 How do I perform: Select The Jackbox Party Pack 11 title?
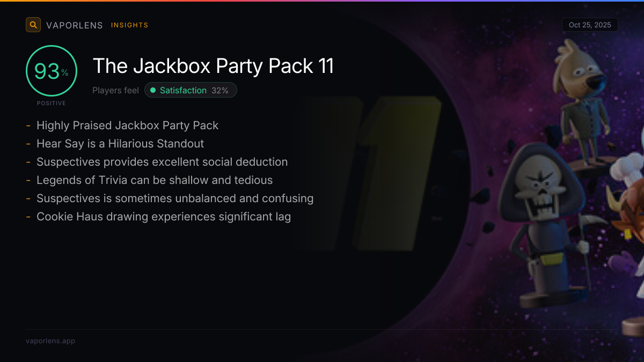(x=214, y=66)
